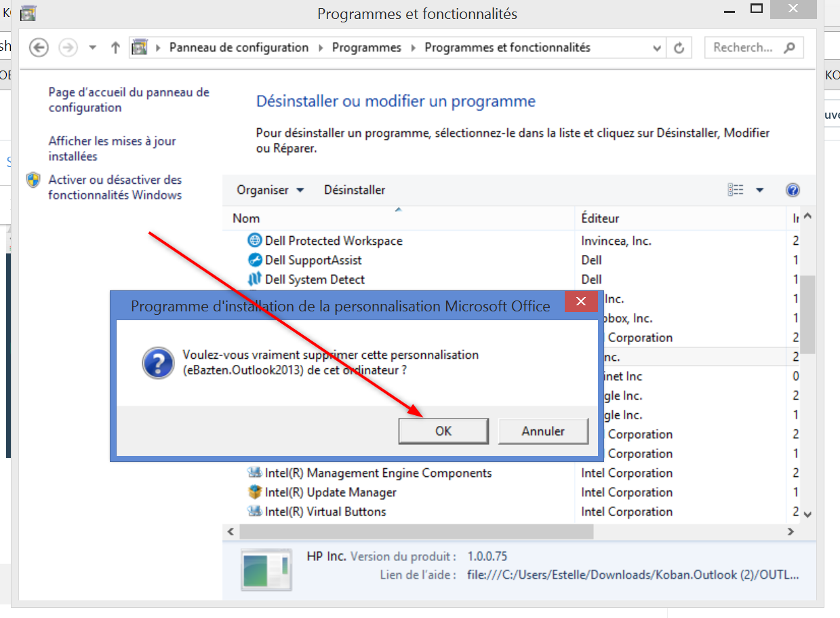
Task: Click the search magnifier icon
Action: [x=789, y=47]
